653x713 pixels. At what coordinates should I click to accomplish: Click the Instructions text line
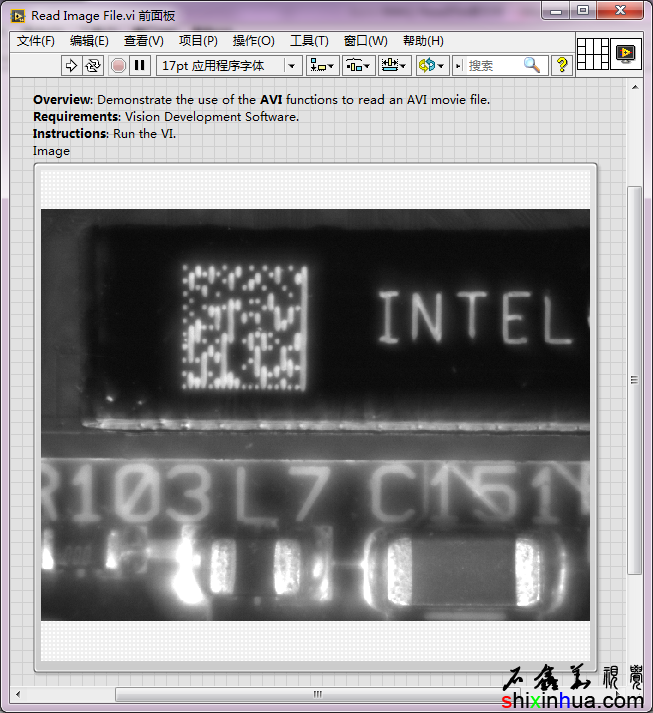(x=104, y=134)
